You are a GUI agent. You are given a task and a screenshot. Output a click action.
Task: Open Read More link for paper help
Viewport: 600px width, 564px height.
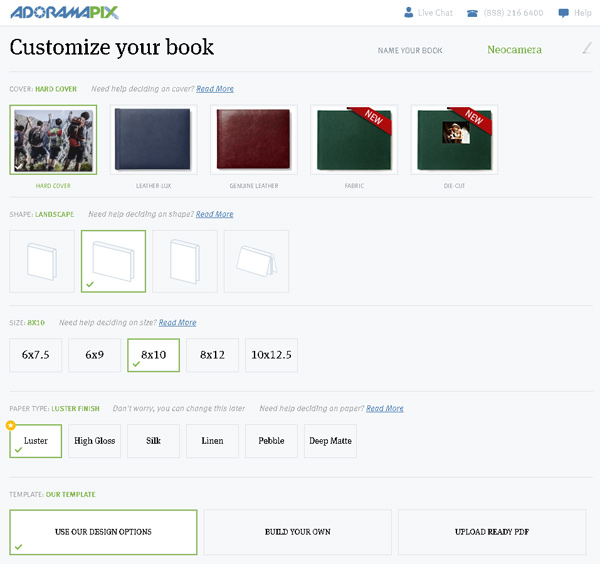pyautogui.click(x=385, y=408)
